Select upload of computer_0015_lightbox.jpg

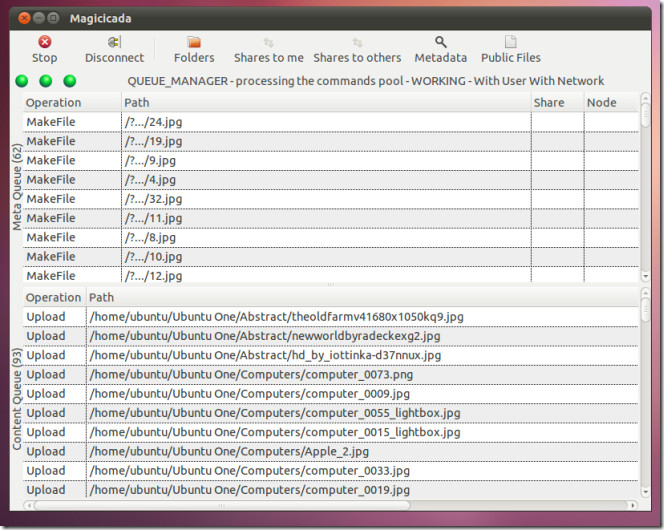point(330,432)
